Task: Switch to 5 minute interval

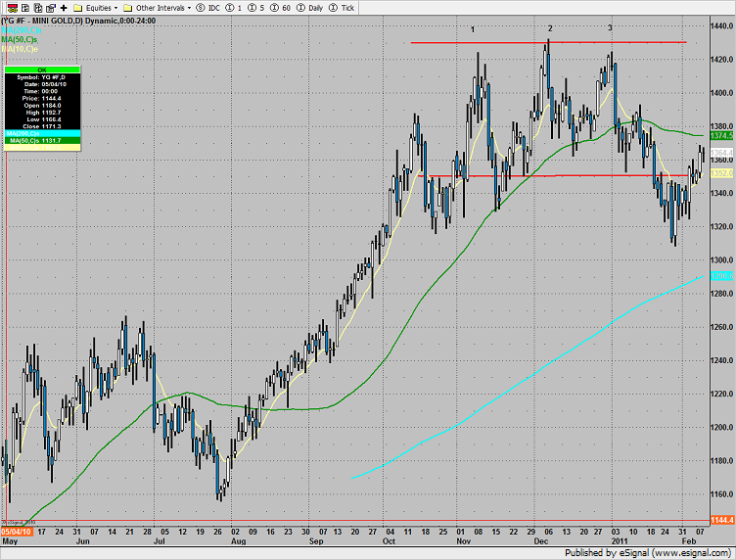Action: [256, 8]
